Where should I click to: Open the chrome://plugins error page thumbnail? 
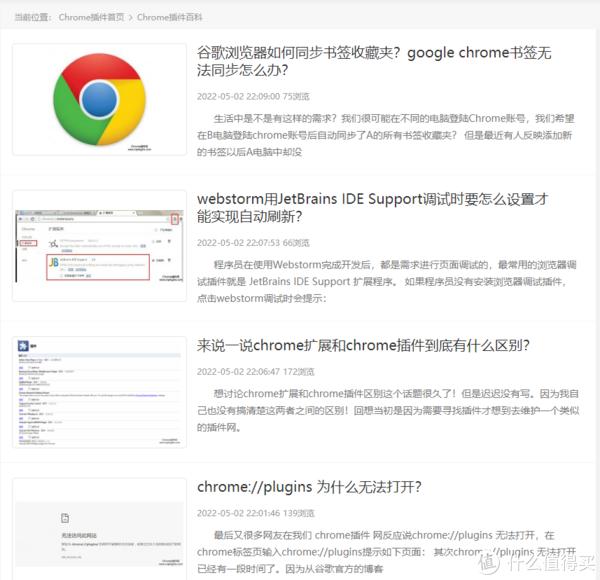click(x=99, y=530)
